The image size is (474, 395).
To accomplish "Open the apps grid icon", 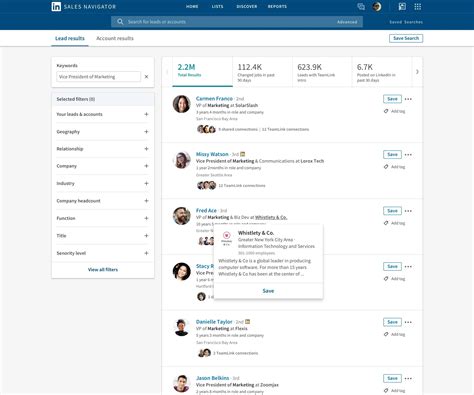I will pos(418,7).
